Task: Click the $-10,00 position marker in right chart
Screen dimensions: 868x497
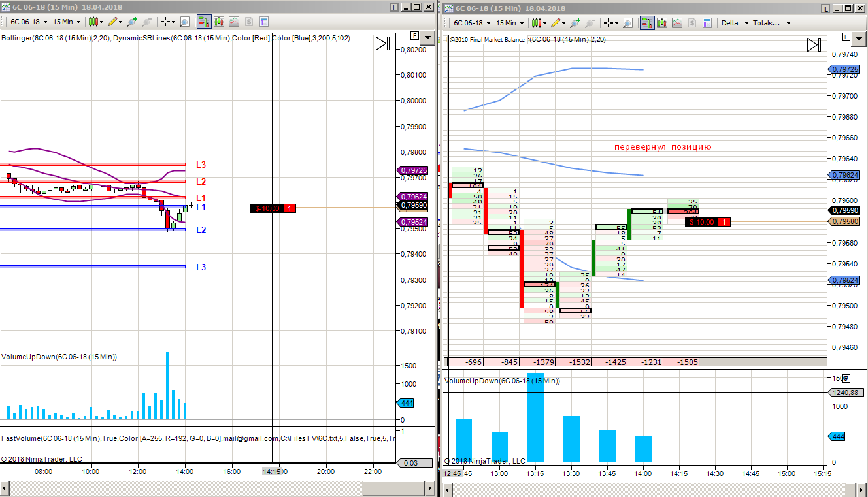Action: point(708,222)
